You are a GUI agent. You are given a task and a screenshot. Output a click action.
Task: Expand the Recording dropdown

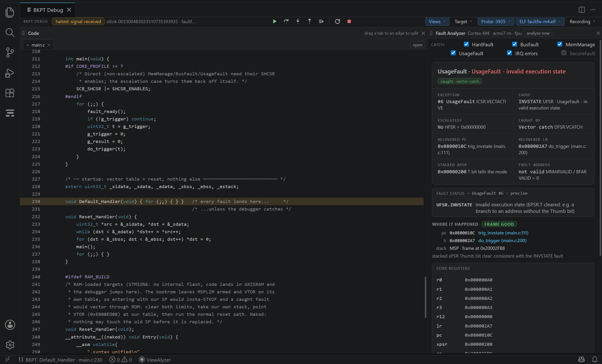(583, 22)
